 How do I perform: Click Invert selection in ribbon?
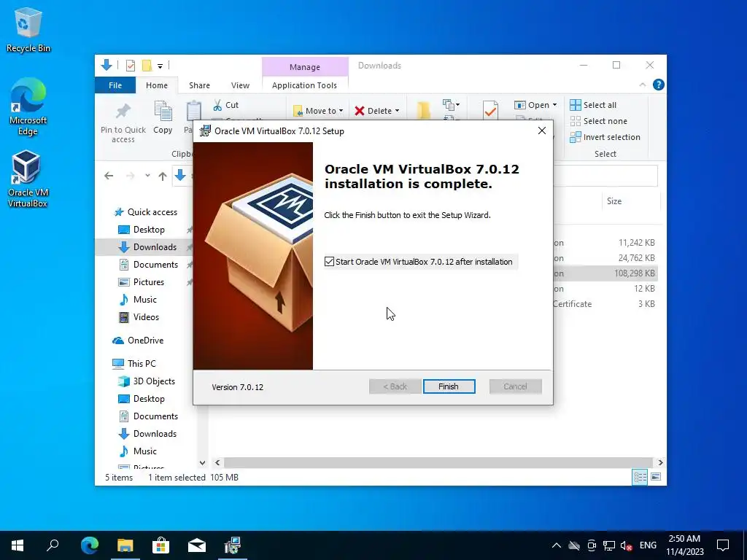point(605,137)
